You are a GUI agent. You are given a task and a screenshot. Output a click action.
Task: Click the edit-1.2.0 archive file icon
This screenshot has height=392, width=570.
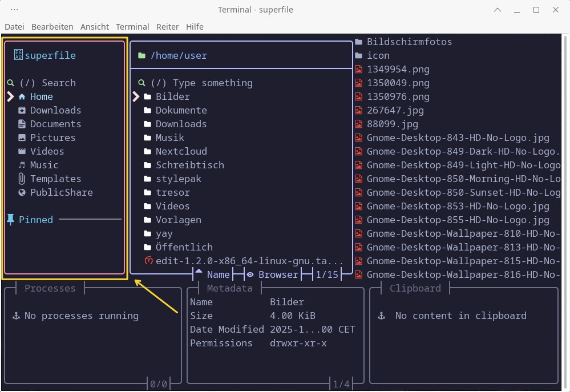pyautogui.click(x=148, y=261)
